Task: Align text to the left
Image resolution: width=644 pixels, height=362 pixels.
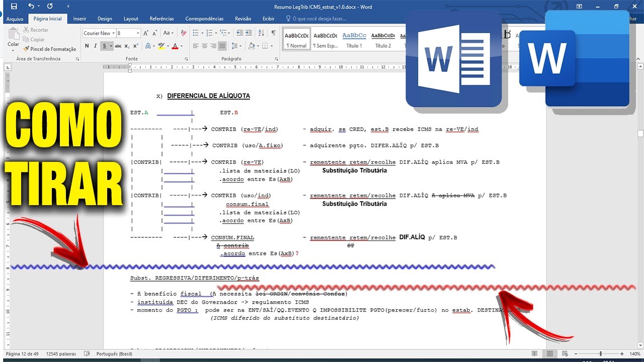Action: (195, 46)
